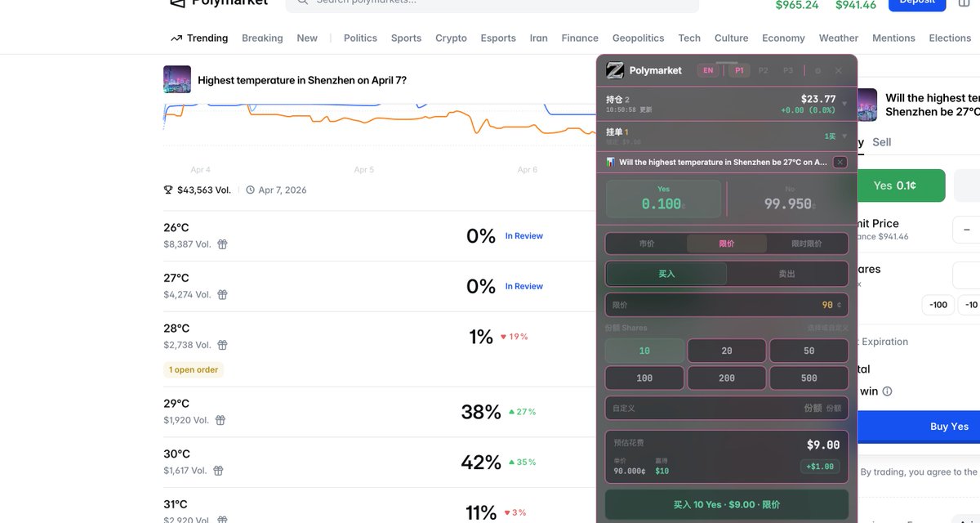980x523 pixels.
Task: Select the P2 profile in the overlay
Action: [764, 70]
